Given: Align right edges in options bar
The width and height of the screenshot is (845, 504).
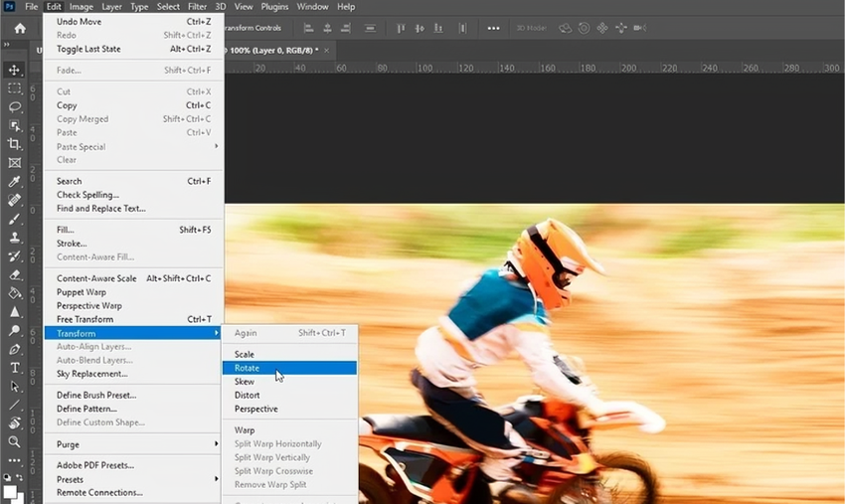Looking at the screenshot, I should (345, 28).
